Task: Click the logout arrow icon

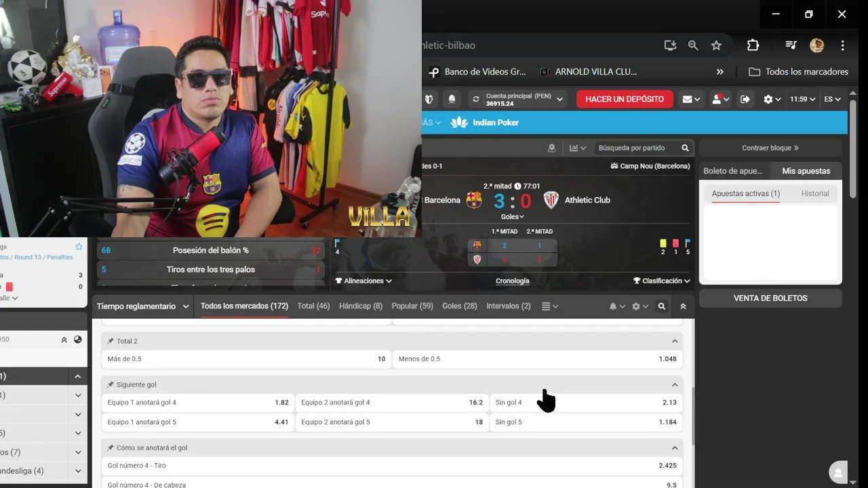Action: [x=745, y=99]
